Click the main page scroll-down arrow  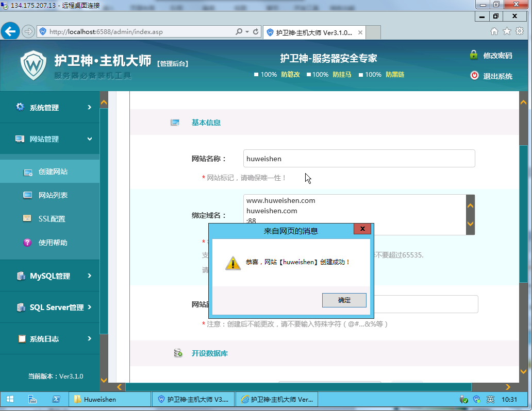click(524, 371)
